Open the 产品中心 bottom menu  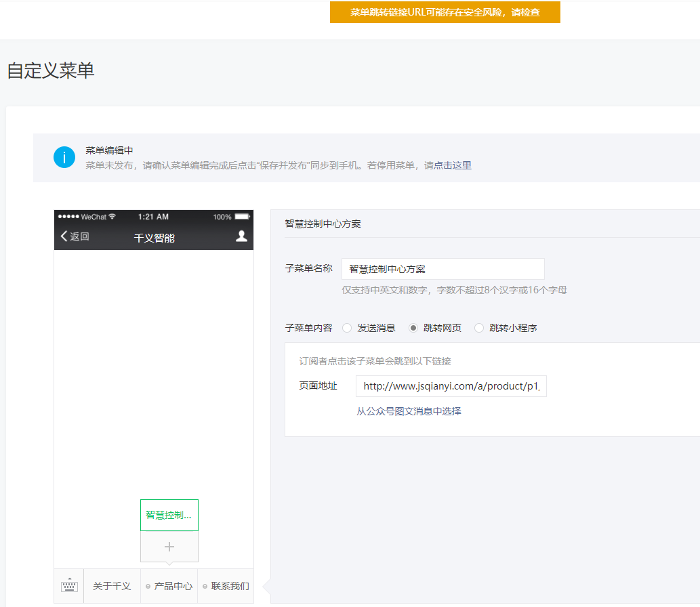(x=169, y=586)
